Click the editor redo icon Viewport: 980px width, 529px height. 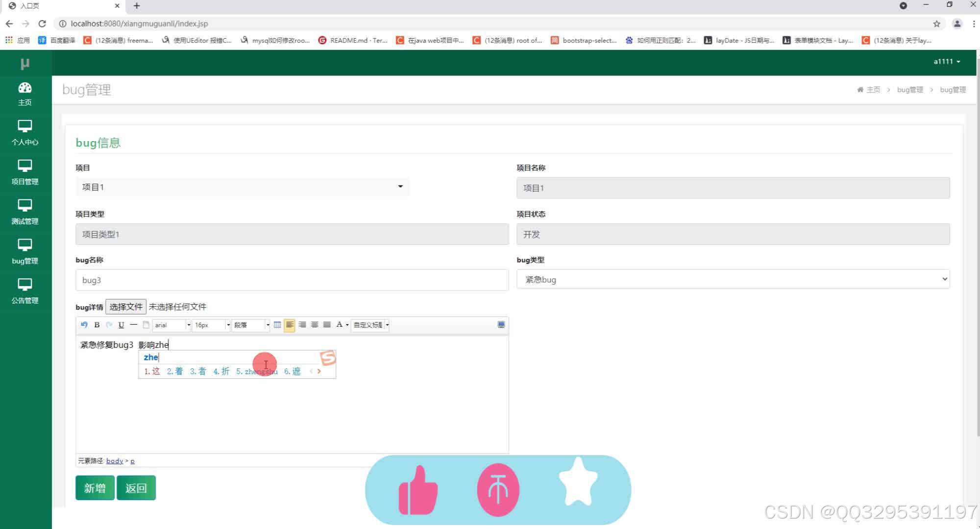pyautogui.click(x=109, y=325)
